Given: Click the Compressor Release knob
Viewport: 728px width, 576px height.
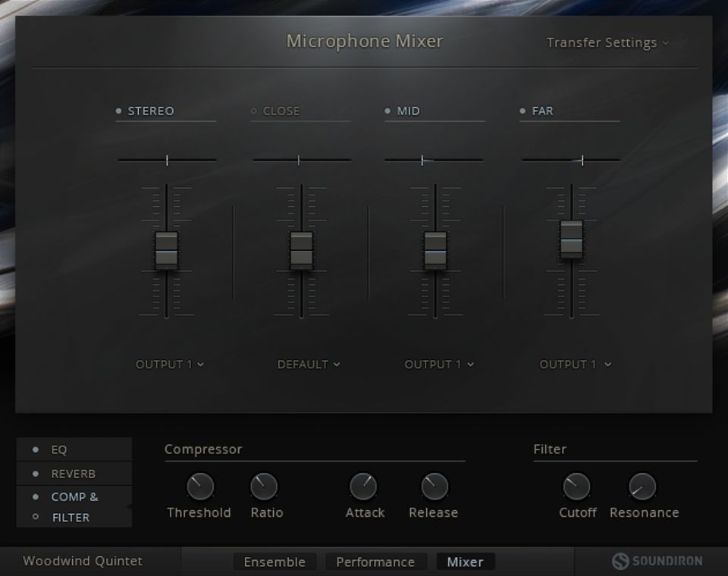Looking at the screenshot, I should point(435,486).
